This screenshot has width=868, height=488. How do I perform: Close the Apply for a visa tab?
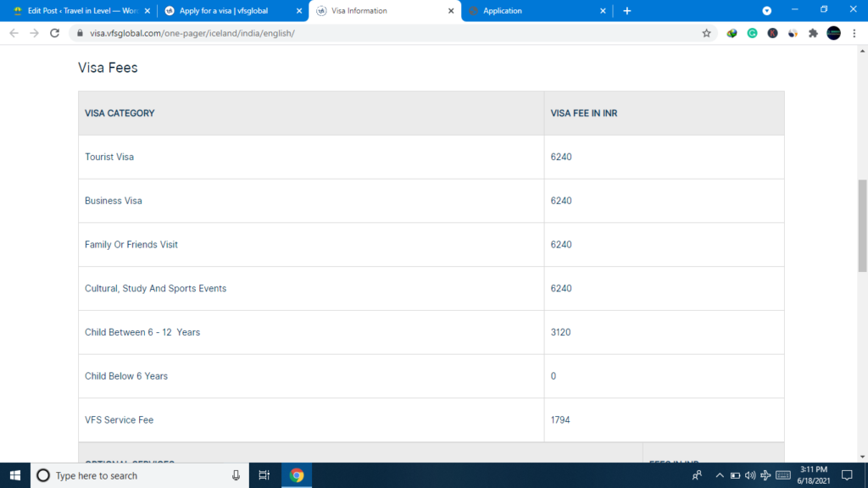[299, 10]
